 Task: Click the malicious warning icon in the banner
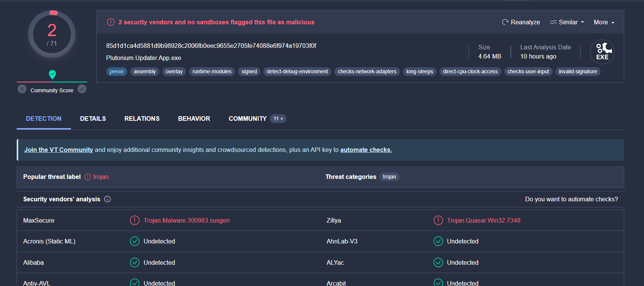(x=111, y=22)
